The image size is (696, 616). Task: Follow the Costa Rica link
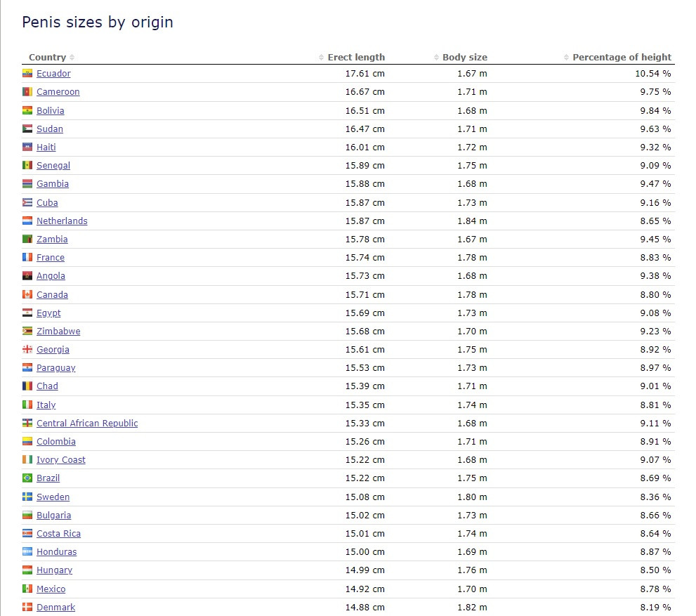[58, 534]
